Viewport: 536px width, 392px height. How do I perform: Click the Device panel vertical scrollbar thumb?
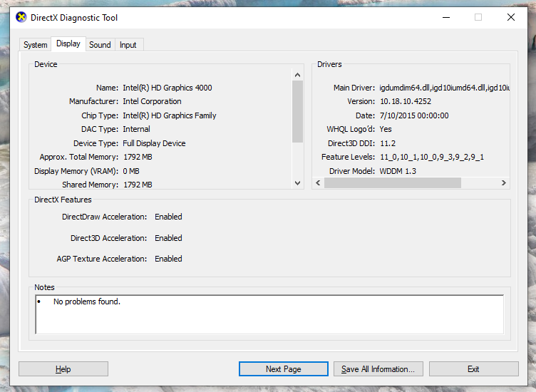297,111
